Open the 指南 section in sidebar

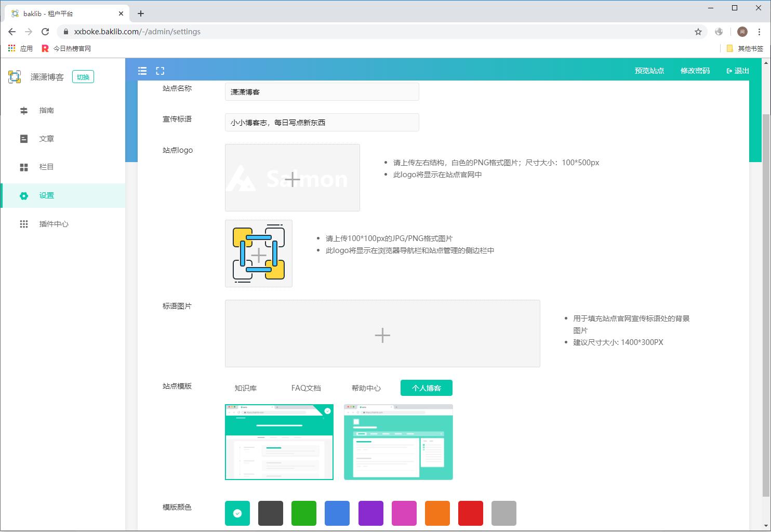pyautogui.click(x=47, y=110)
